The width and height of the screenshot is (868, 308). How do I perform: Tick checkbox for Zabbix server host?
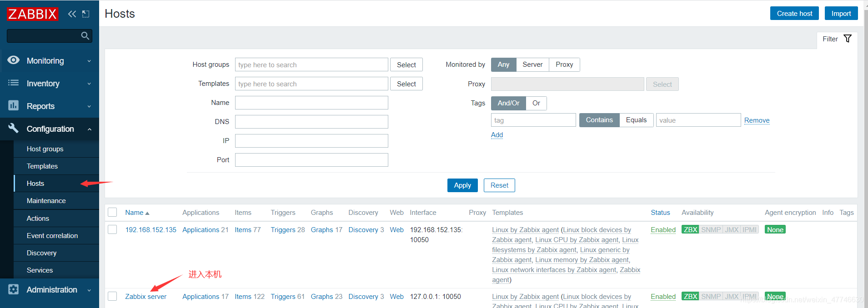(112, 296)
